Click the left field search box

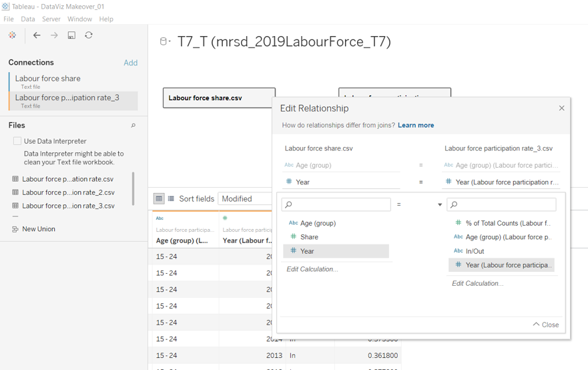(x=336, y=204)
